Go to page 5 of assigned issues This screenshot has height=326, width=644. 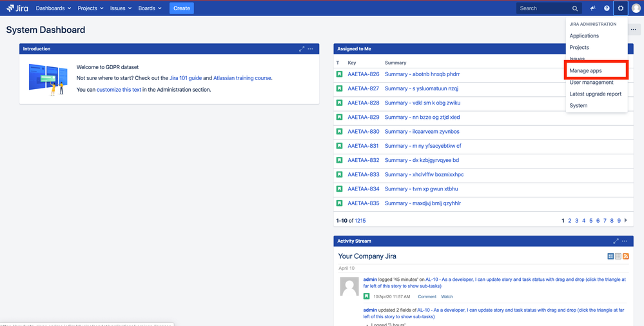point(591,220)
